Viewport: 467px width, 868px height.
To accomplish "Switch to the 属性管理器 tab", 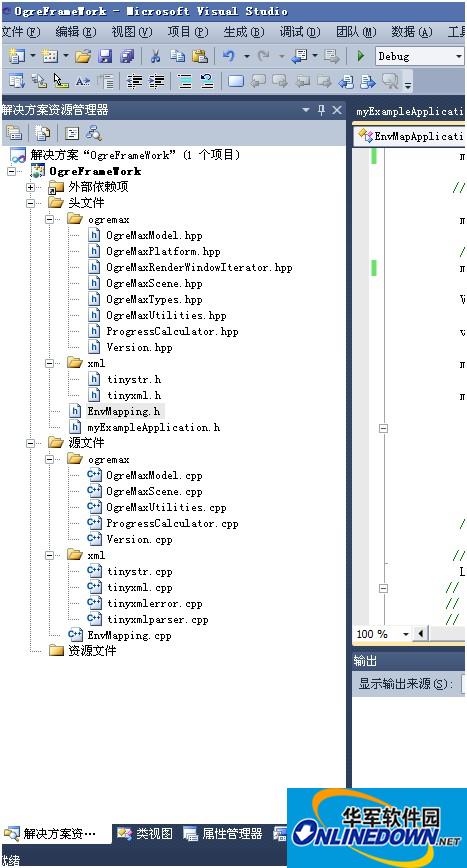I will pyautogui.click(x=224, y=833).
